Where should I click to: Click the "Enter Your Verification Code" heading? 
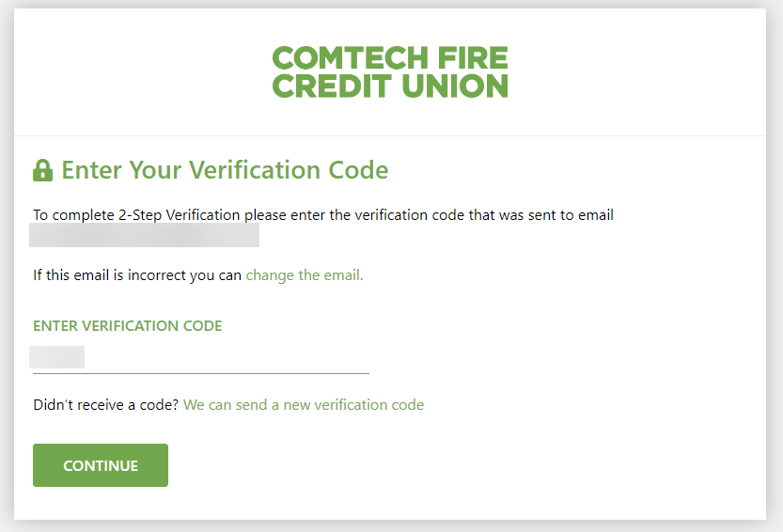click(225, 170)
